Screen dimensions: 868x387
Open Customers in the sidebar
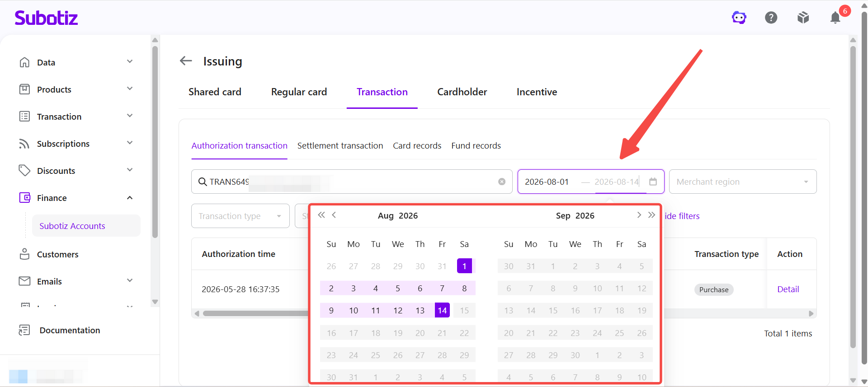(57, 254)
